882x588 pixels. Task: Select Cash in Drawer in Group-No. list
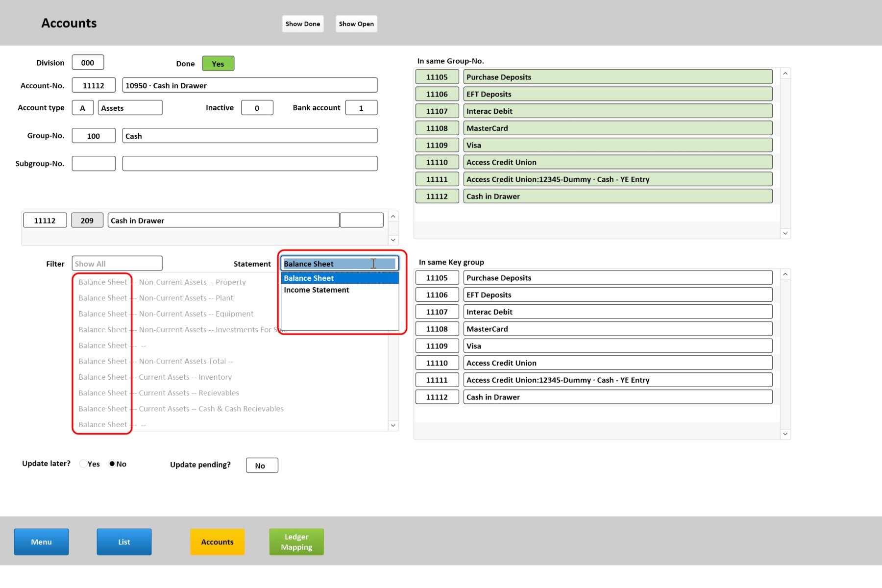pyautogui.click(x=618, y=196)
